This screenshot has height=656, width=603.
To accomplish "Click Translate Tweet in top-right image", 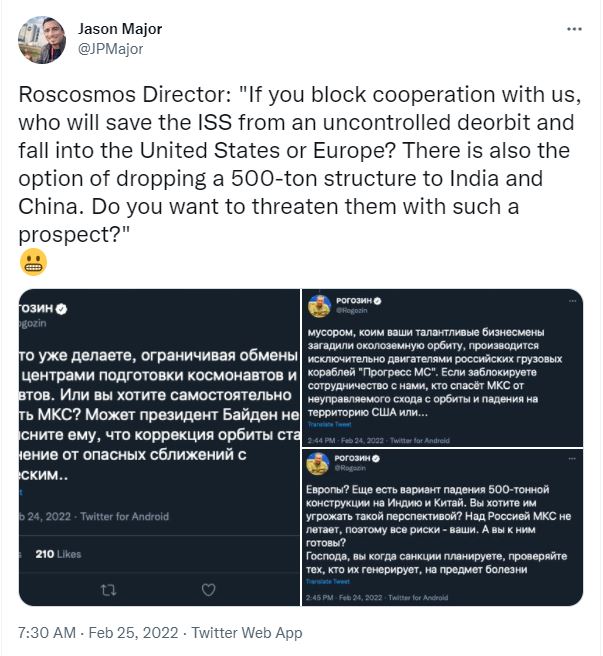I will pos(328,424).
